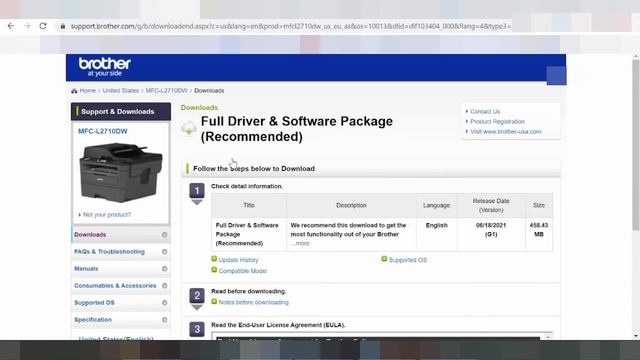Screen dimensions: 640x360
Task: Expand Supported OS details under table
Action: (407, 260)
